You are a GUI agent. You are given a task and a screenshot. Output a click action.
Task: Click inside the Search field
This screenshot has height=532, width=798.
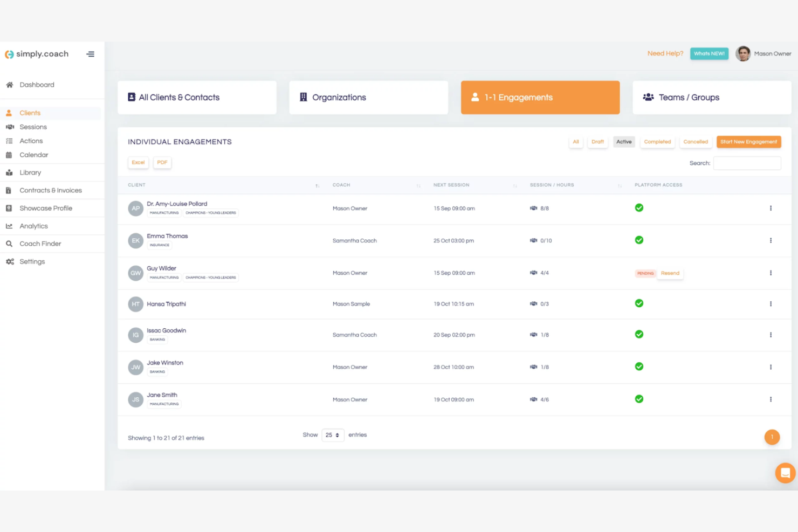pos(747,163)
